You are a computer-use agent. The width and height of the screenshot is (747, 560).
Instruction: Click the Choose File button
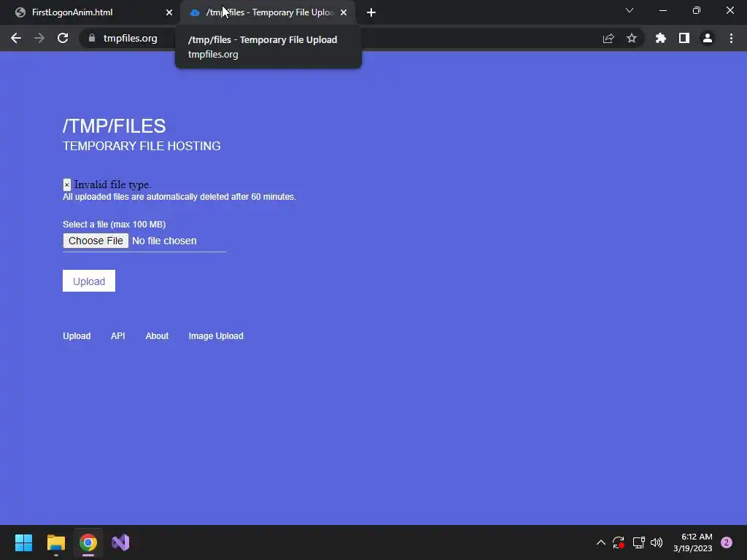tap(96, 241)
